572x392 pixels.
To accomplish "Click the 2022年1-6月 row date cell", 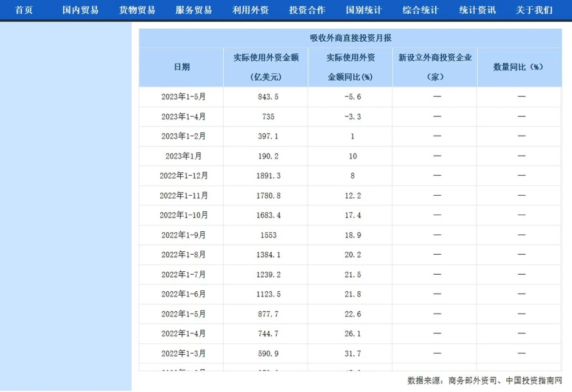I will [183, 294].
